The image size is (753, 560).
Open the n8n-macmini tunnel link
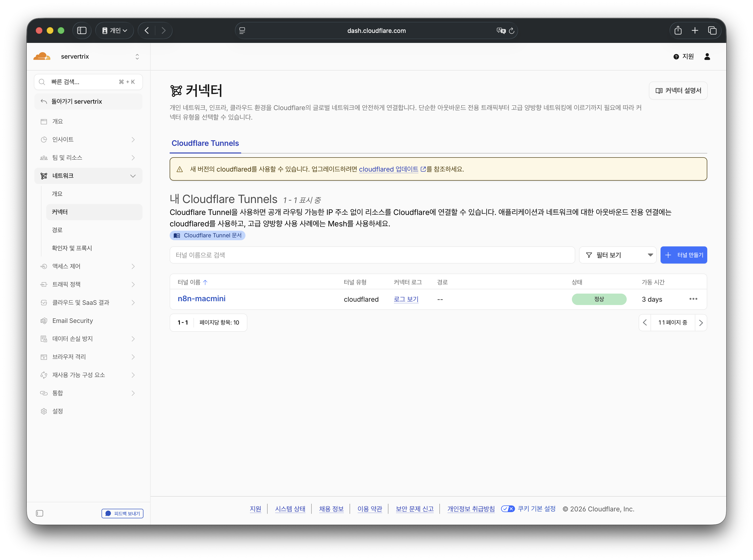point(202,299)
